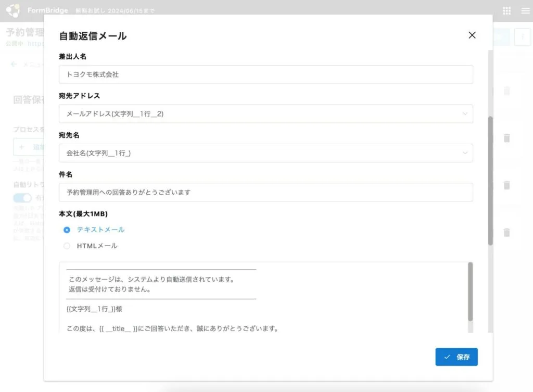Select the HTMLメール radio button
The image size is (533, 392).
[67, 246]
